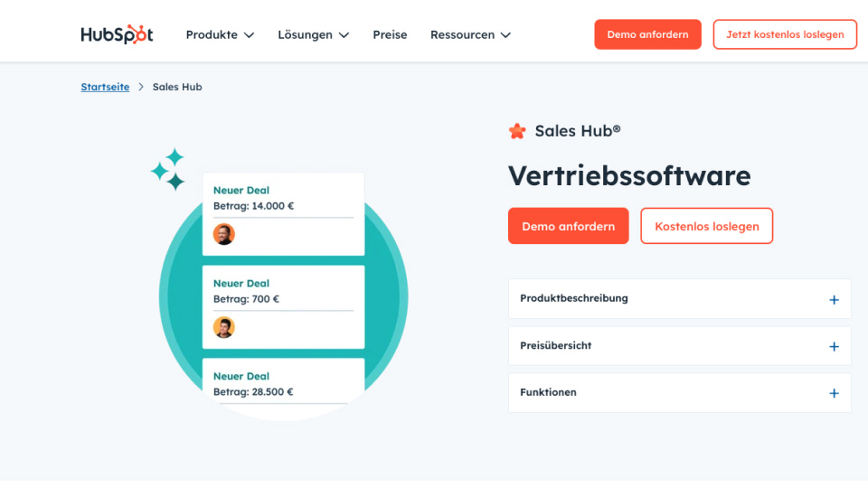Click the HubSpot logo

(117, 34)
